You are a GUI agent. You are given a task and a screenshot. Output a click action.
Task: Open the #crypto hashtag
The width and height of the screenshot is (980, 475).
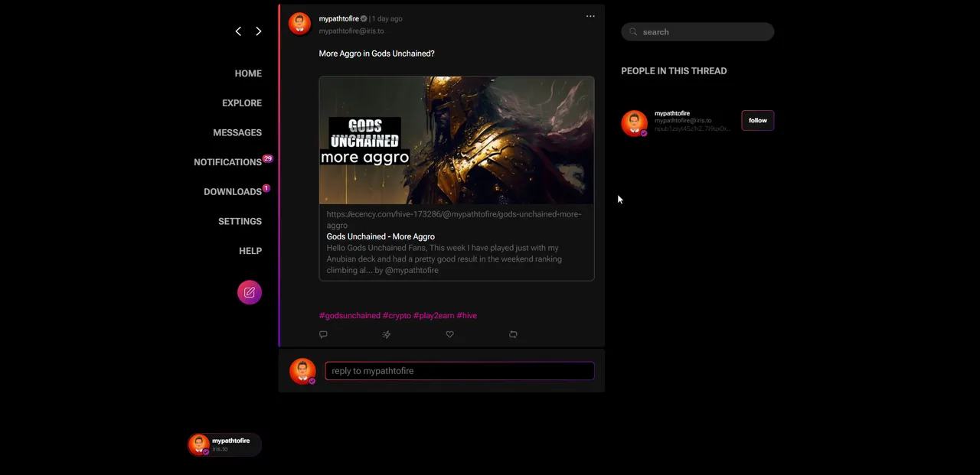397,315
